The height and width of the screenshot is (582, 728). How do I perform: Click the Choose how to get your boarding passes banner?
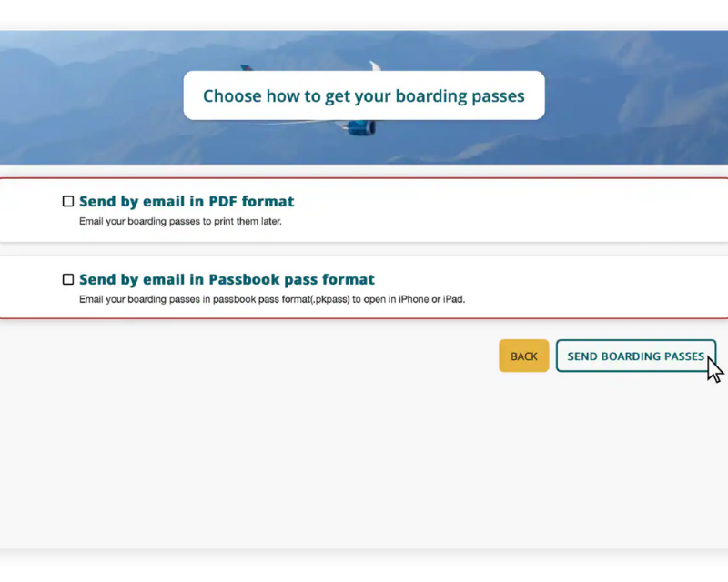[x=363, y=95]
